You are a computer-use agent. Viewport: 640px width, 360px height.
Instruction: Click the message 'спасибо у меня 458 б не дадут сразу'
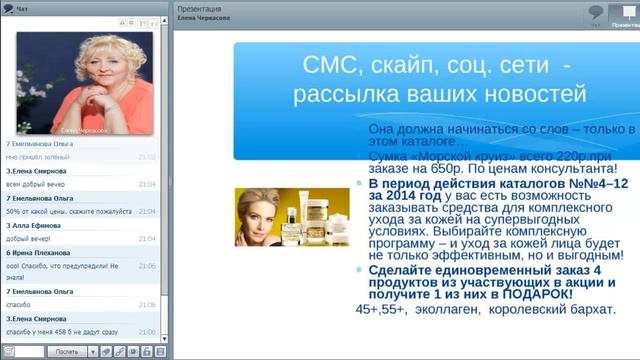(62, 332)
